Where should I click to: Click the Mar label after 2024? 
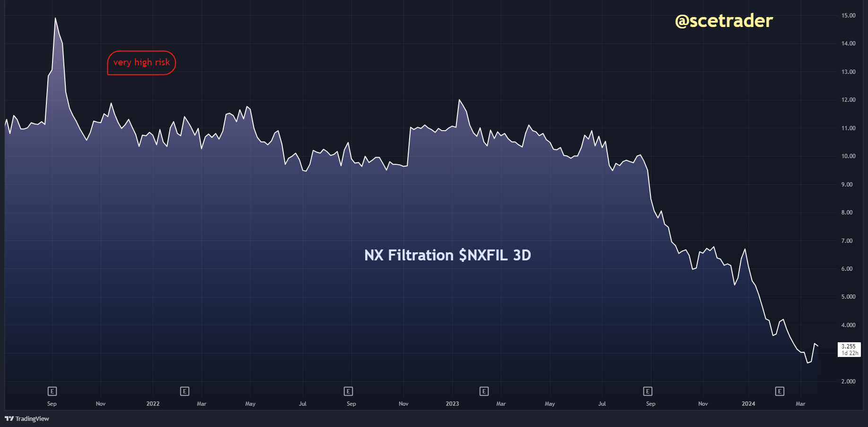(x=800, y=404)
